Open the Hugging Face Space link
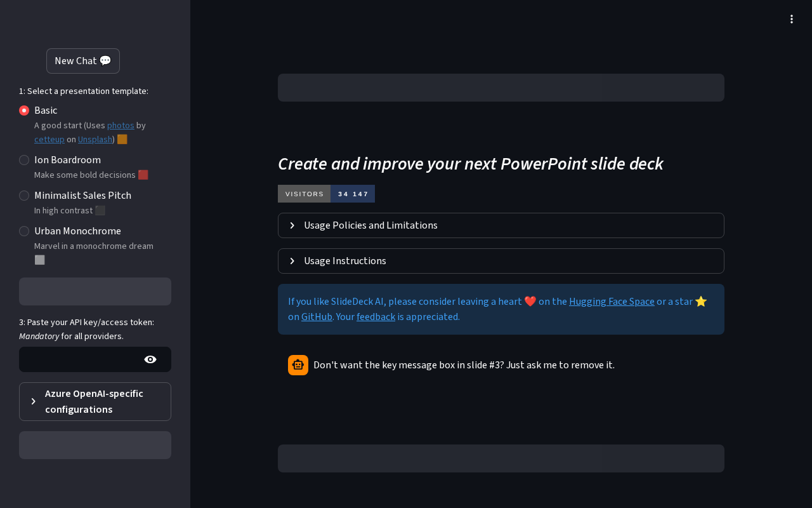The width and height of the screenshot is (812, 508). click(x=612, y=302)
